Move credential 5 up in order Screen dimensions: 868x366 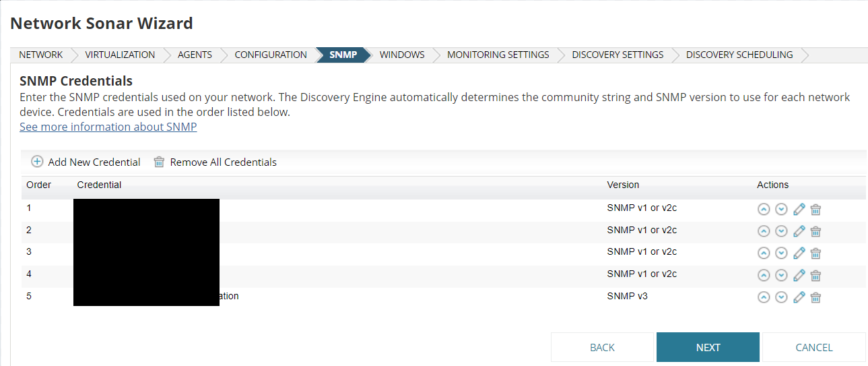(x=764, y=297)
